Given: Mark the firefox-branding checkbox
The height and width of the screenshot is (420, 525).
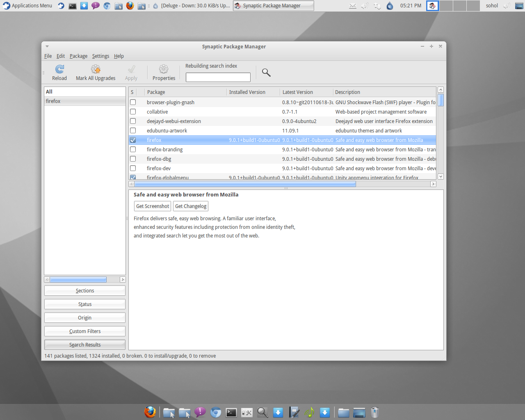Looking at the screenshot, I should pos(133,150).
